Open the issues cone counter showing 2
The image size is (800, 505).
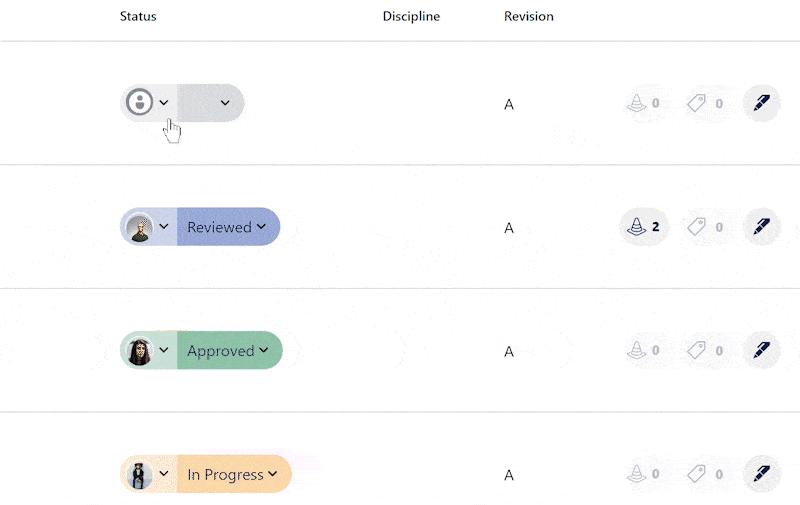(x=644, y=227)
